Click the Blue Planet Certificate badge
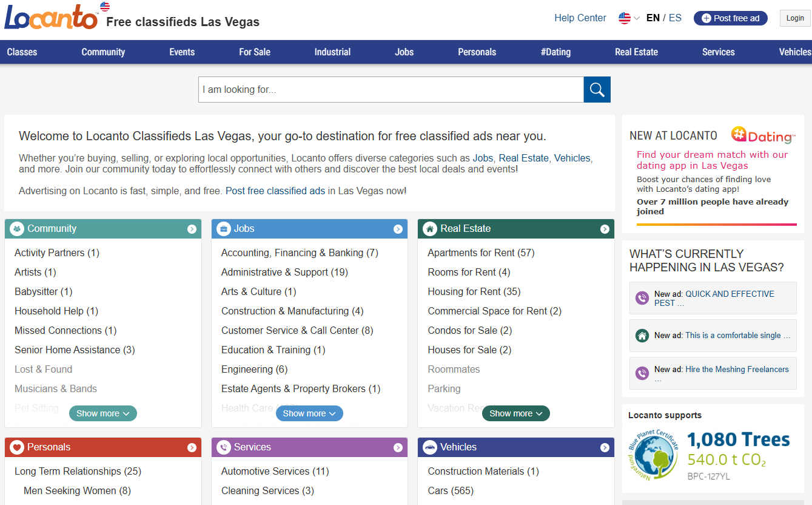812x505 pixels. (x=653, y=455)
